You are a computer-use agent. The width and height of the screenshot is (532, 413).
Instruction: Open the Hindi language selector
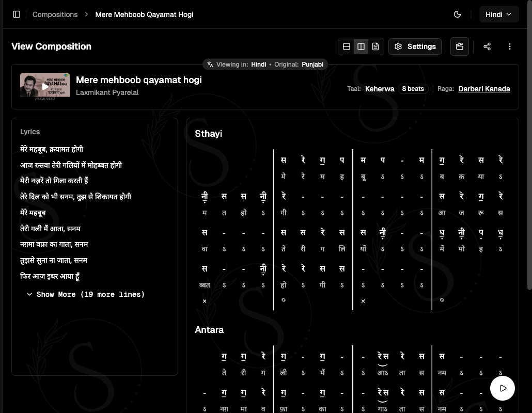click(498, 14)
